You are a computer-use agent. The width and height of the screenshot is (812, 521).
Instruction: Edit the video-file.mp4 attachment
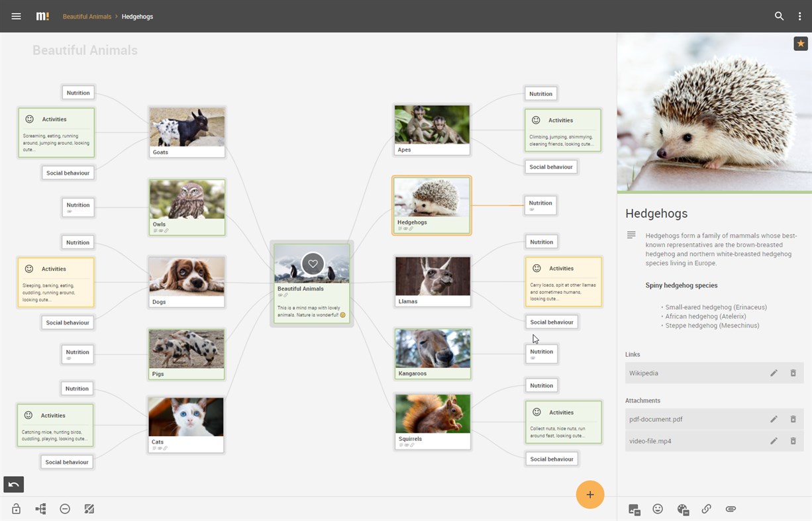pos(774,441)
